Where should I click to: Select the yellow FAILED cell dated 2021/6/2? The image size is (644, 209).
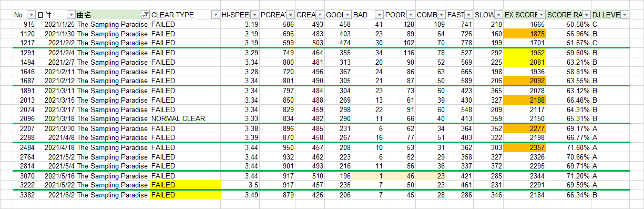point(185,195)
